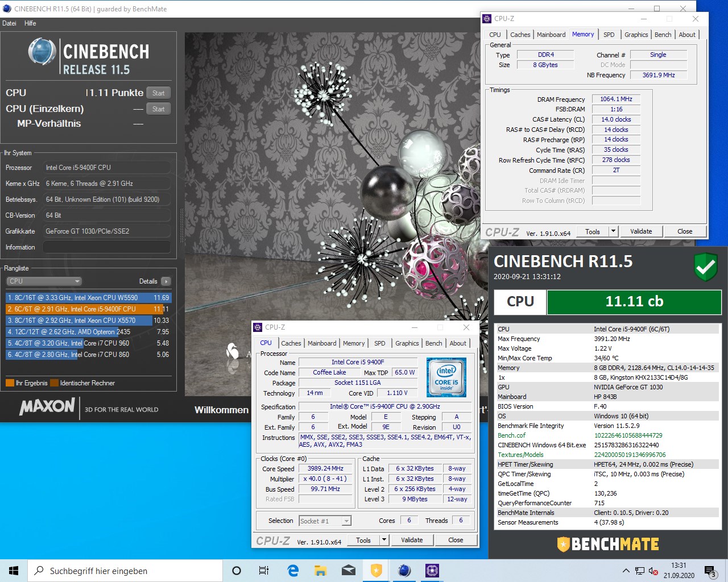Click the Cortana circle icon in taskbar

[x=237, y=571]
